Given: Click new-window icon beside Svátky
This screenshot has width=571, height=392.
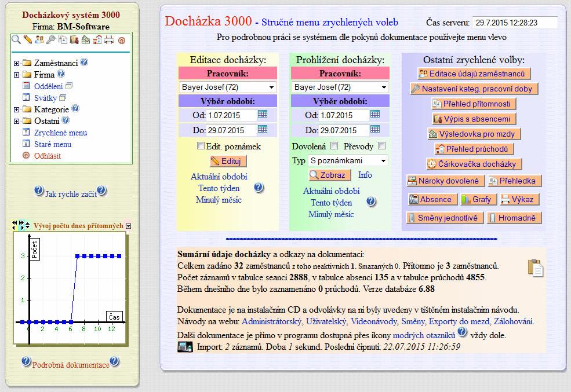Looking at the screenshot, I should point(63,97).
